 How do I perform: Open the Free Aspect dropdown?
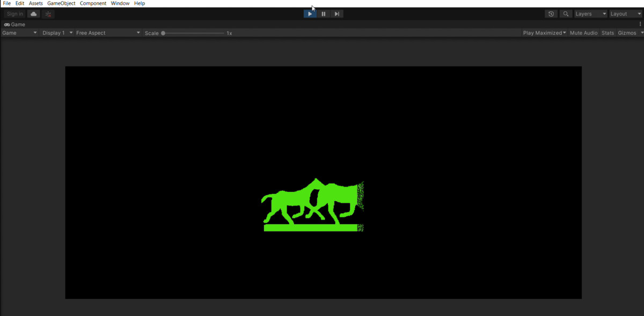[x=108, y=33]
